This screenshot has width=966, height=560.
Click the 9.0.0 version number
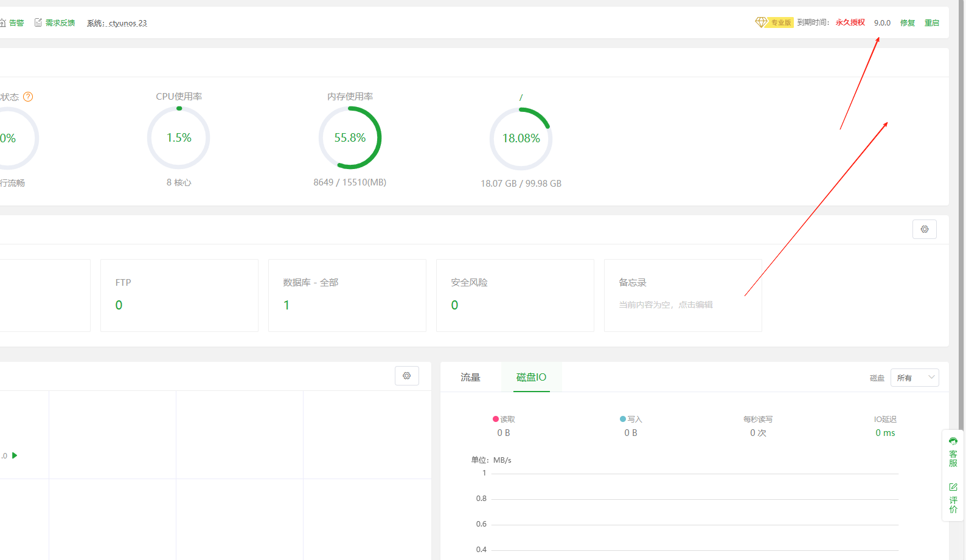coord(882,23)
